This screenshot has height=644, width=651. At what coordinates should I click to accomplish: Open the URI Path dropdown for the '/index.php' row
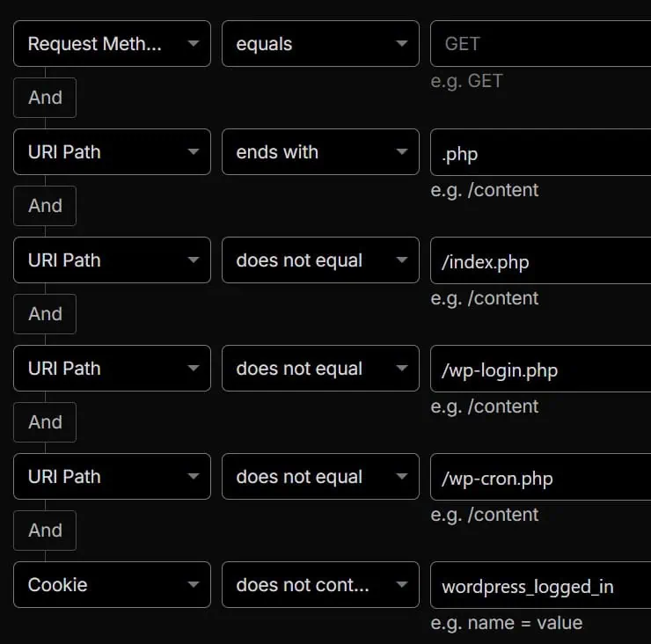tap(112, 260)
